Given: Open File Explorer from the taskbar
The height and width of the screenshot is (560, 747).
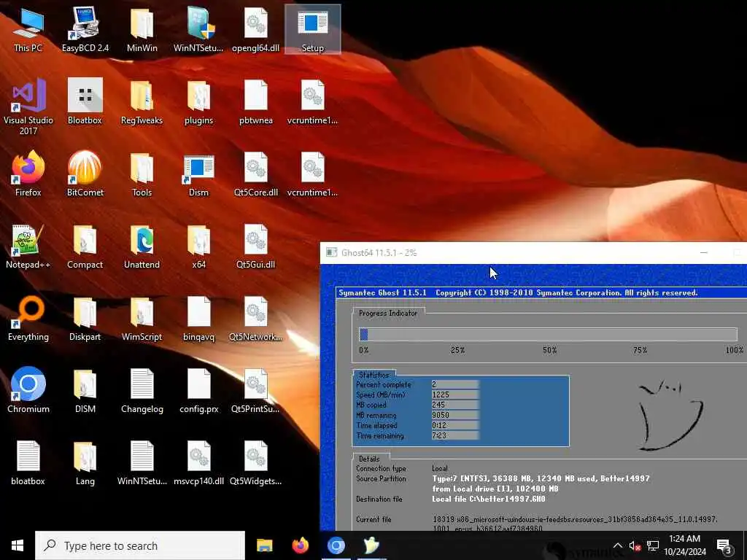Looking at the screenshot, I should tap(264, 545).
